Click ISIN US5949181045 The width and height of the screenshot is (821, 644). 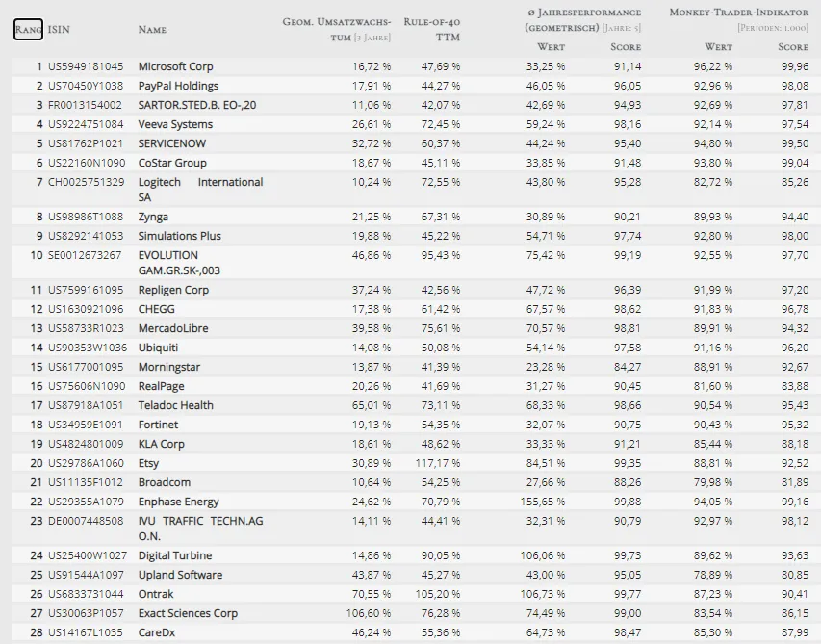tap(86, 66)
